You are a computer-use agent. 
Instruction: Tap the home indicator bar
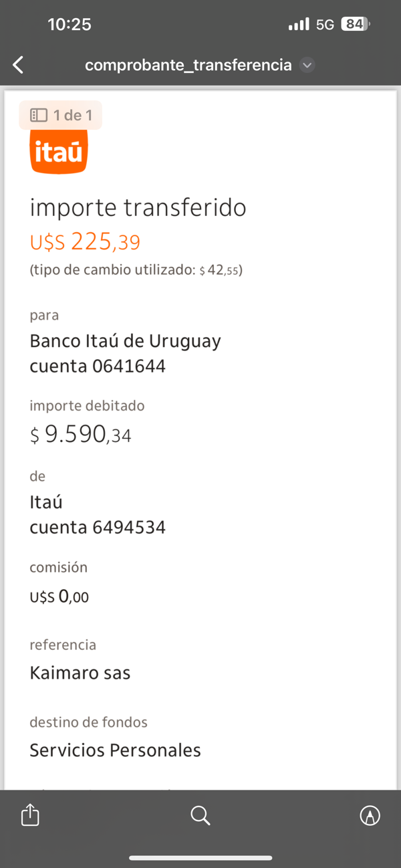(200, 858)
